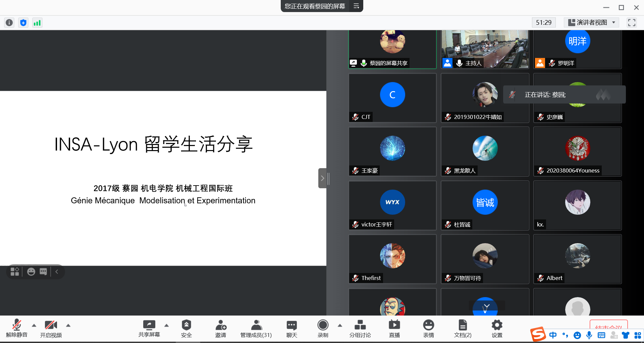Open 设置 settings gear
The image size is (644, 343).
pos(497,328)
